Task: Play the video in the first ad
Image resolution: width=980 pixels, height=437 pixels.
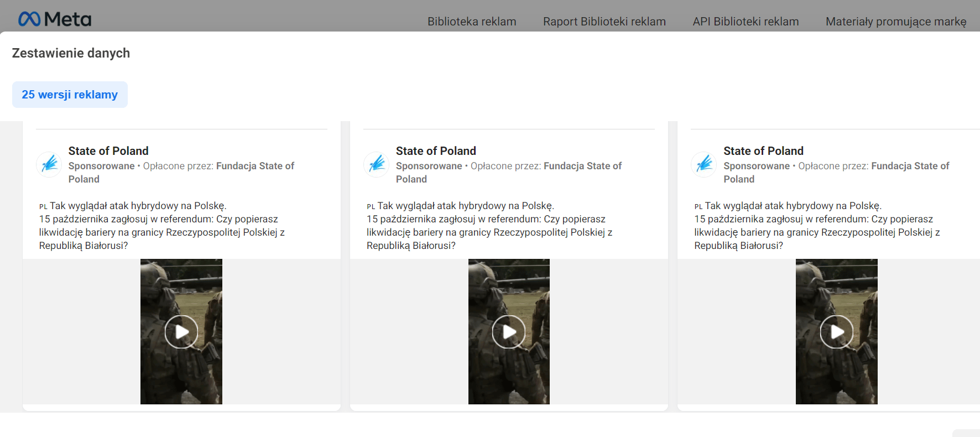Action: pos(181,332)
